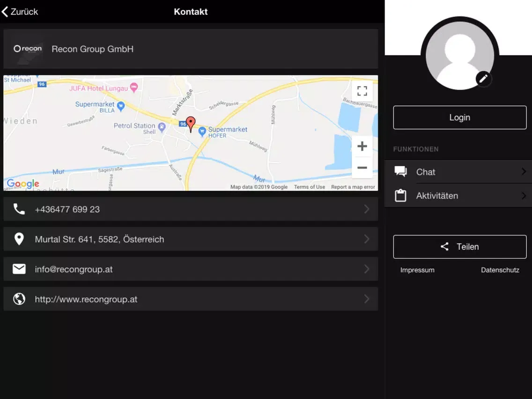Share via the Teilen button

[460, 247]
